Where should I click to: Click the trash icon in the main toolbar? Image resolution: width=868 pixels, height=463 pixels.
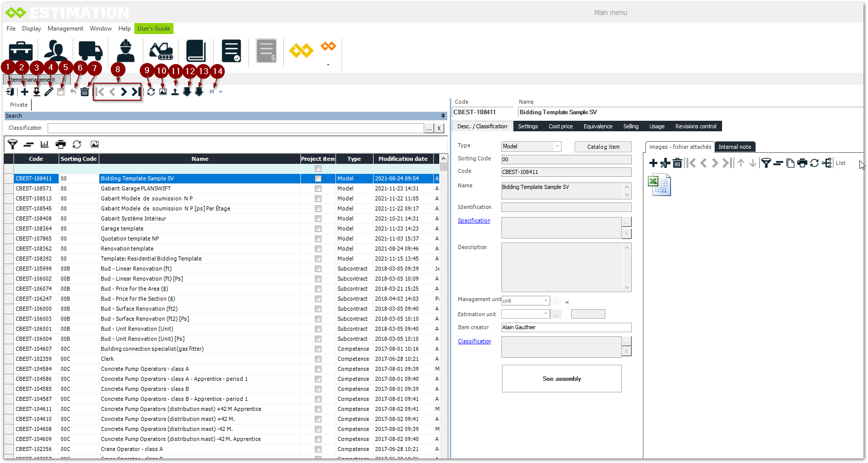click(x=85, y=92)
